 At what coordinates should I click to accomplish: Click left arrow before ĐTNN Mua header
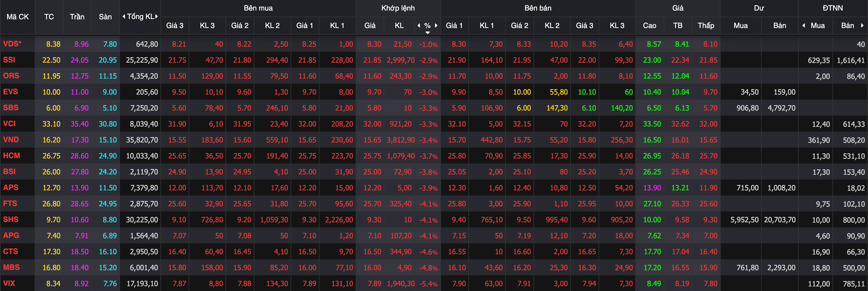(x=804, y=25)
